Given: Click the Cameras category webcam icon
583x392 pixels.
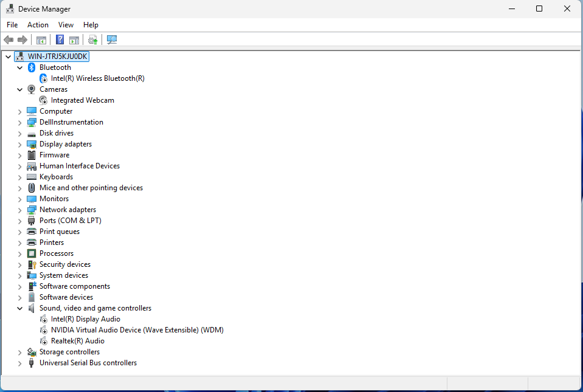Looking at the screenshot, I should tap(32, 89).
